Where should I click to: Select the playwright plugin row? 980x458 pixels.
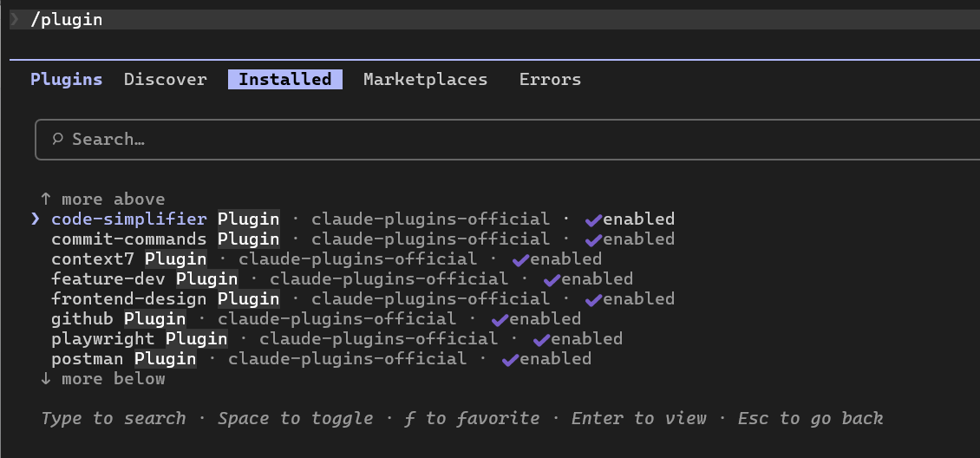336,338
